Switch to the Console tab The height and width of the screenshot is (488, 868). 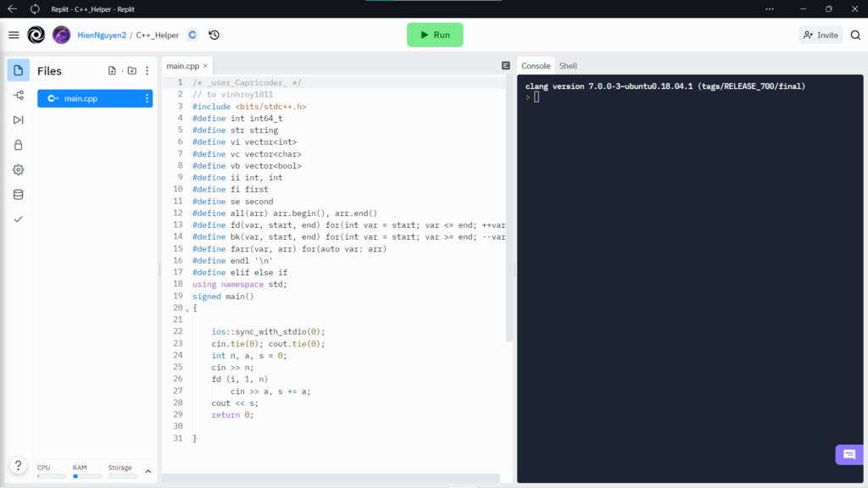pyautogui.click(x=536, y=66)
